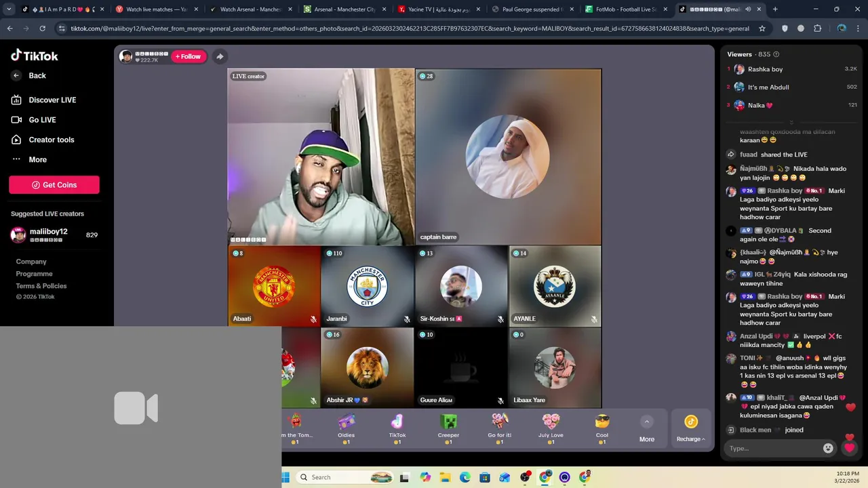This screenshot has width=868, height=488.
Task: Bookmark the page with the star icon
Action: pos(762,28)
